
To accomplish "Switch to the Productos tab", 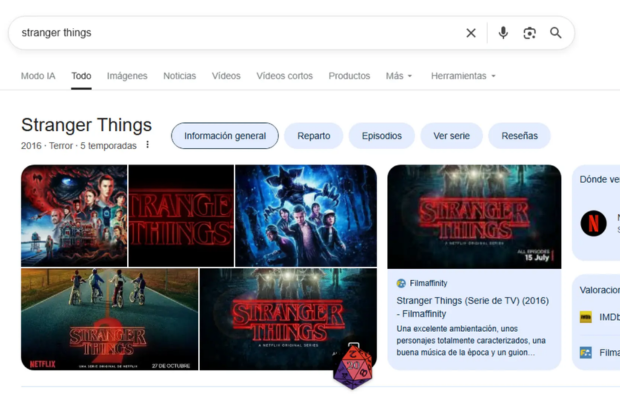I will point(349,76).
